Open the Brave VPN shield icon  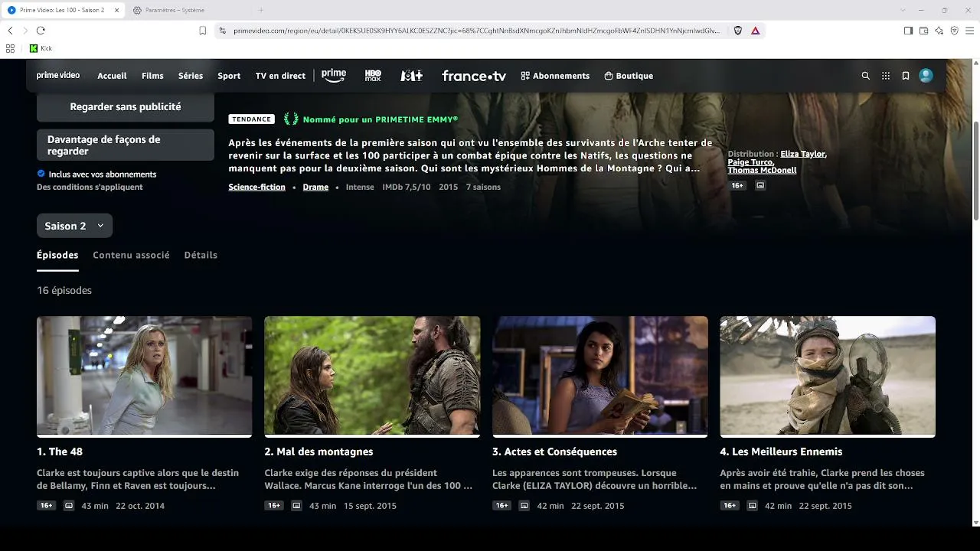pos(955,31)
